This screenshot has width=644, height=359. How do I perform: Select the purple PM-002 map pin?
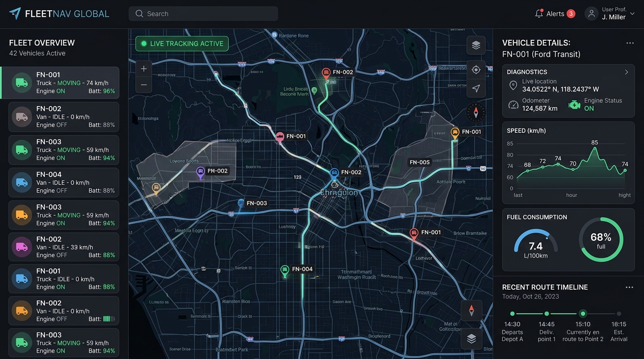point(200,172)
